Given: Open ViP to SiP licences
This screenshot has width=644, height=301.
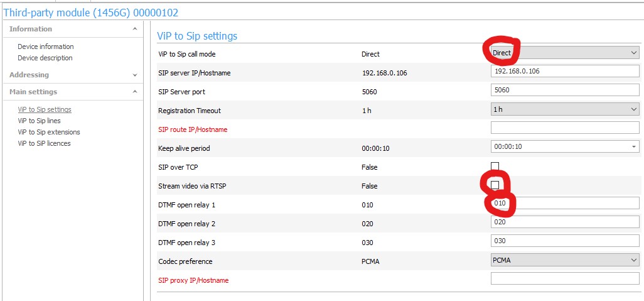Looking at the screenshot, I should coord(44,143).
